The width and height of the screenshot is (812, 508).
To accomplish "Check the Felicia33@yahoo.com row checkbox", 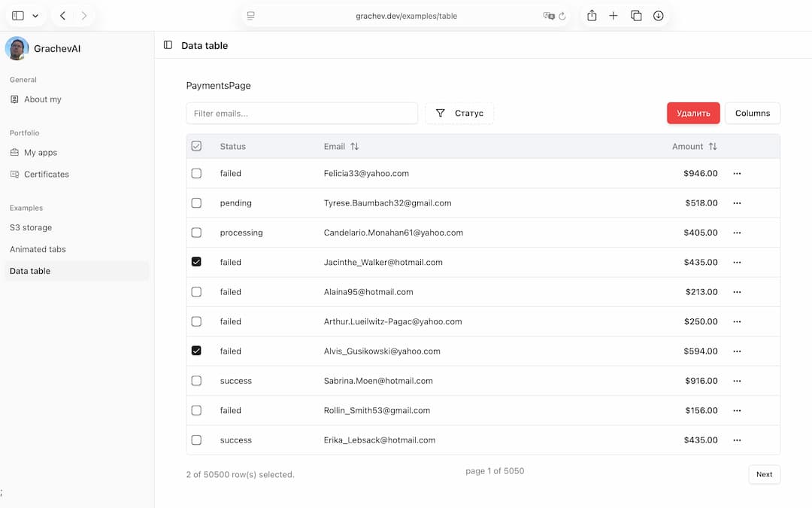I will click(x=196, y=173).
